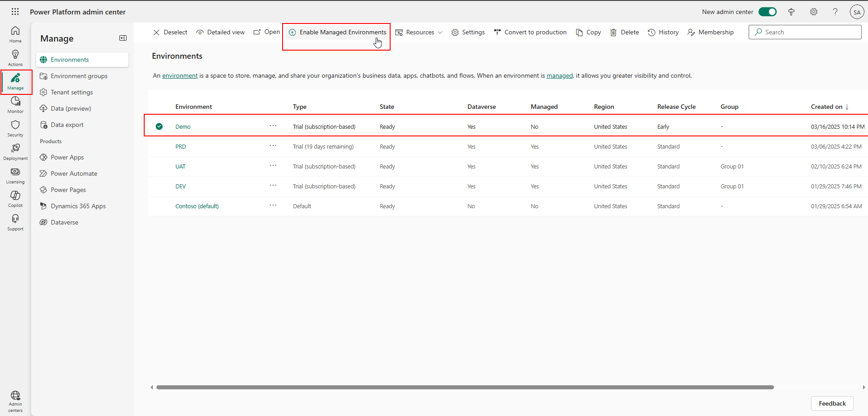Open Admin centers in left rail
This screenshot has height=416, width=868.
pos(15,402)
